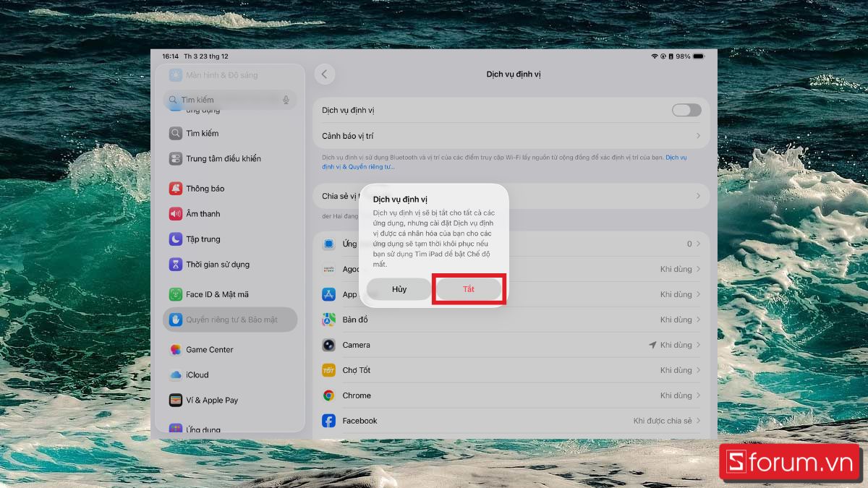Open Thông báo bell icon
Image resolution: width=868 pixels, height=488 pixels.
[x=176, y=189]
